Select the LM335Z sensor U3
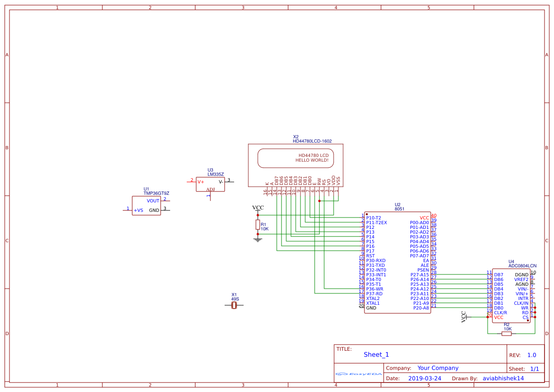554x392 pixels. tap(210, 184)
